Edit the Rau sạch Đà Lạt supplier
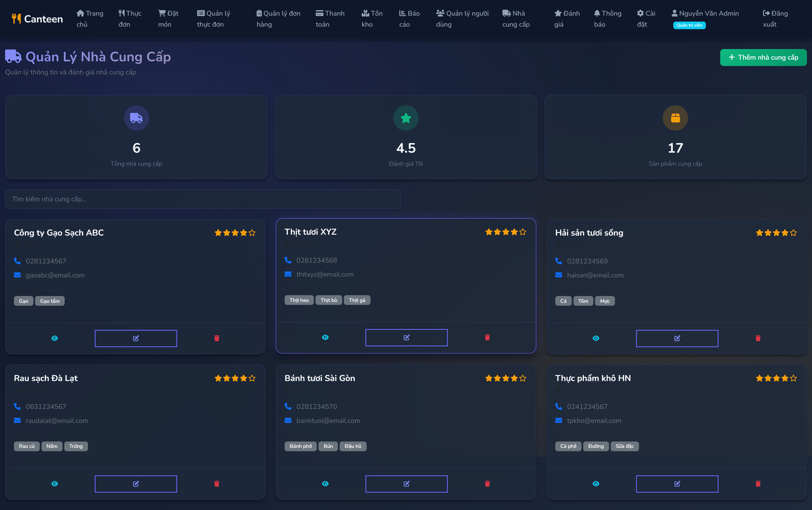 (x=136, y=484)
